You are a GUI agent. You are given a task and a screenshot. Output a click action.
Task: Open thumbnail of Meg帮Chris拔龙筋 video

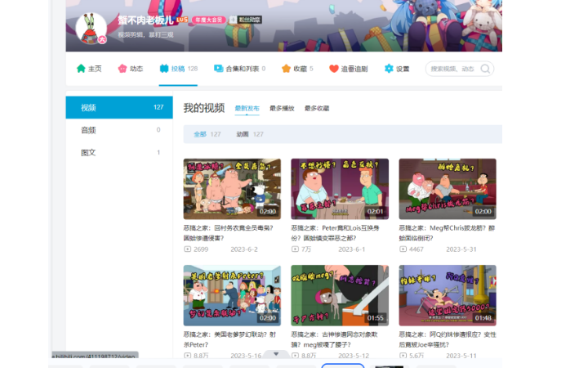(448, 189)
